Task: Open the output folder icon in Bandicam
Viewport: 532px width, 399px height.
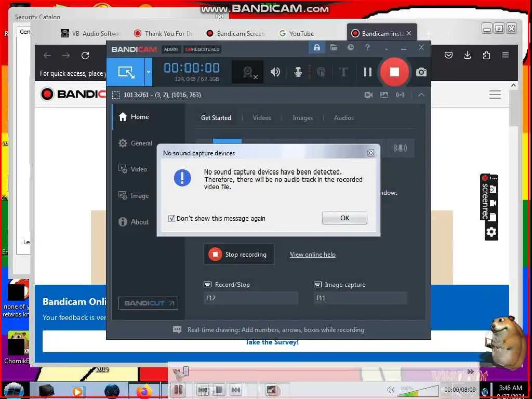Action: click(x=334, y=47)
